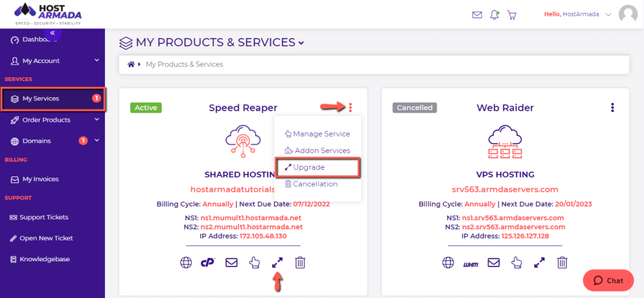Click the Active status badge
Viewport: 644px width, 298px height.
pos(146,107)
